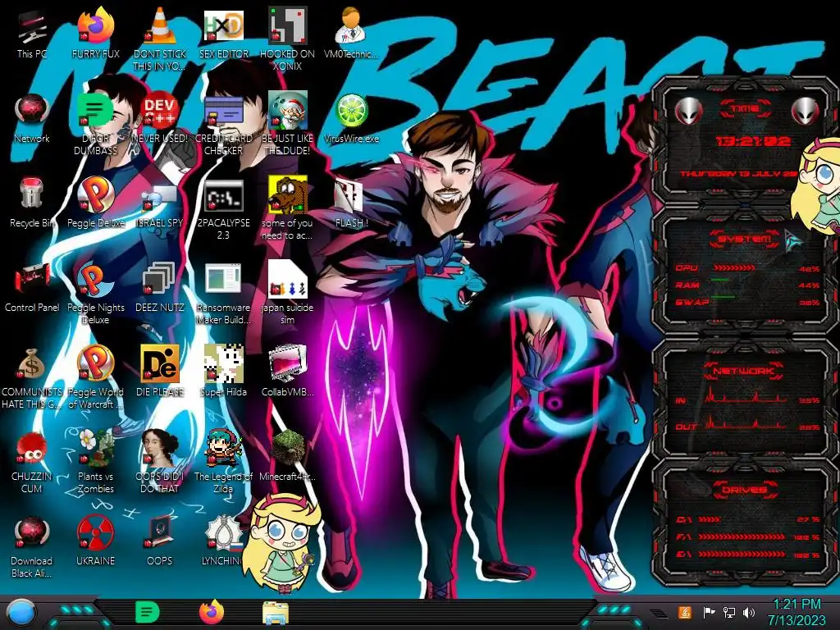Viewport: 840px width, 630px height.
Task: Open the VM0Technic doctor icon
Action: click(351, 33)
